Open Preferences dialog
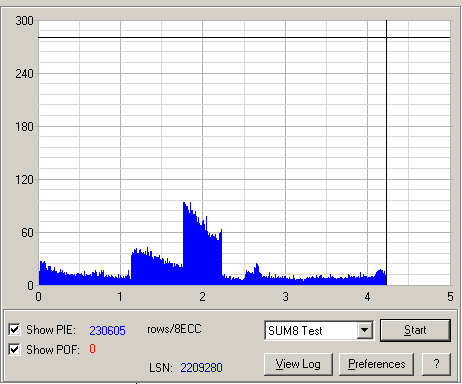The height and width of the screenshot is (384, 462). pyautogui.click(x=377, y=364)
